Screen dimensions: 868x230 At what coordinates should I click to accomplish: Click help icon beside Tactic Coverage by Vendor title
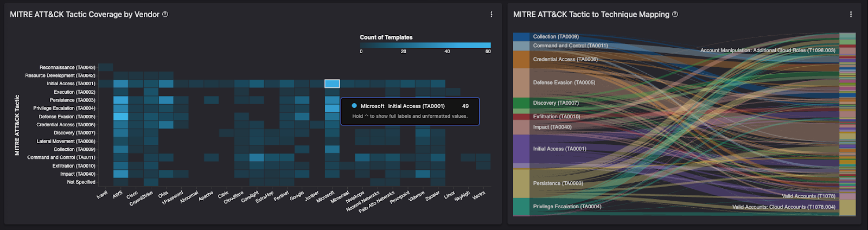[x=165, y=15]
